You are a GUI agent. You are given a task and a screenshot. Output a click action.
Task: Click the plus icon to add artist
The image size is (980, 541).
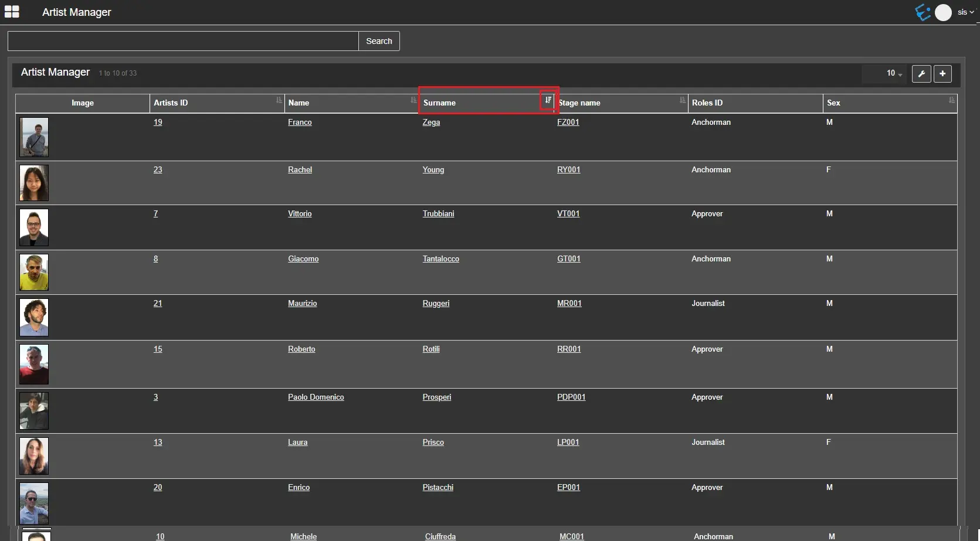[x=942, y=73]
